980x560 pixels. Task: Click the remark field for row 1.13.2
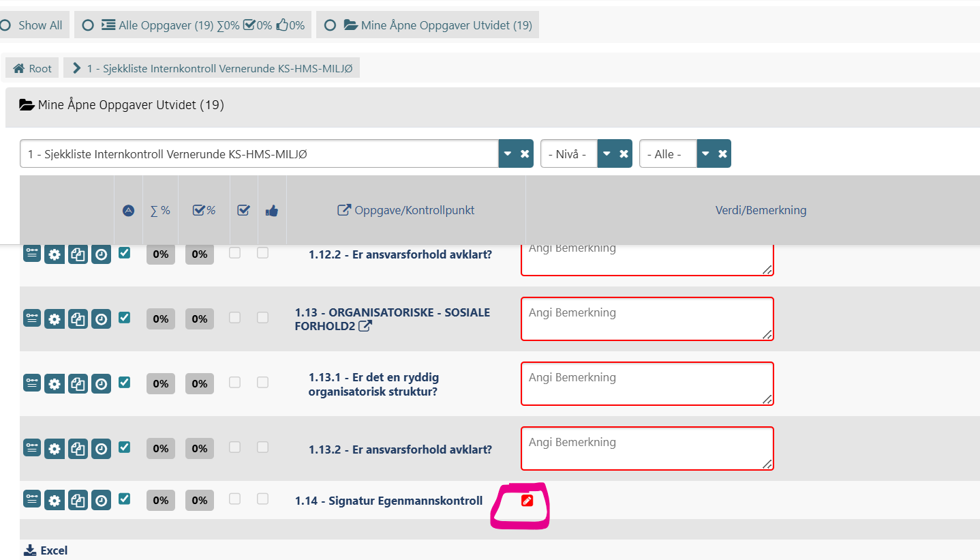coord(647,448)
